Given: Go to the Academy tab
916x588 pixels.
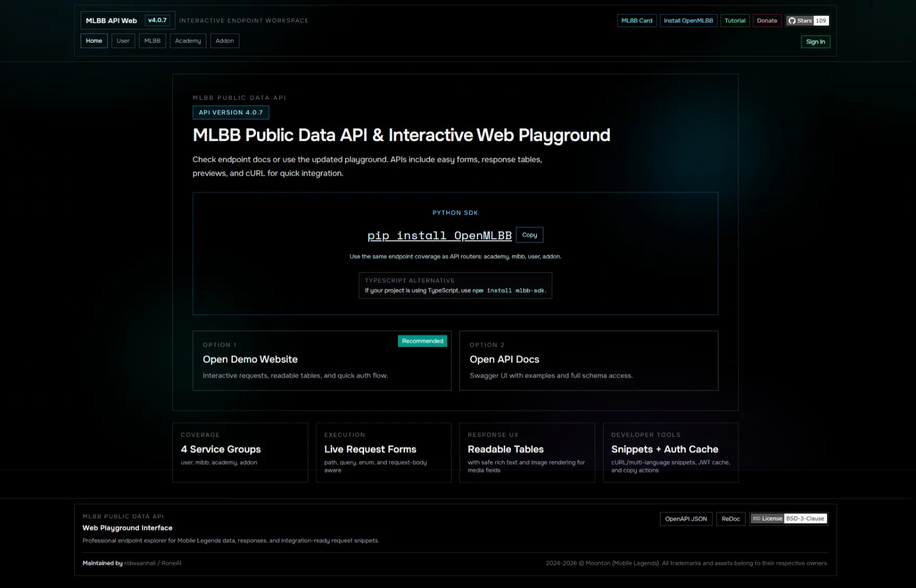Looking at the screenshot, I should [188, 41].
